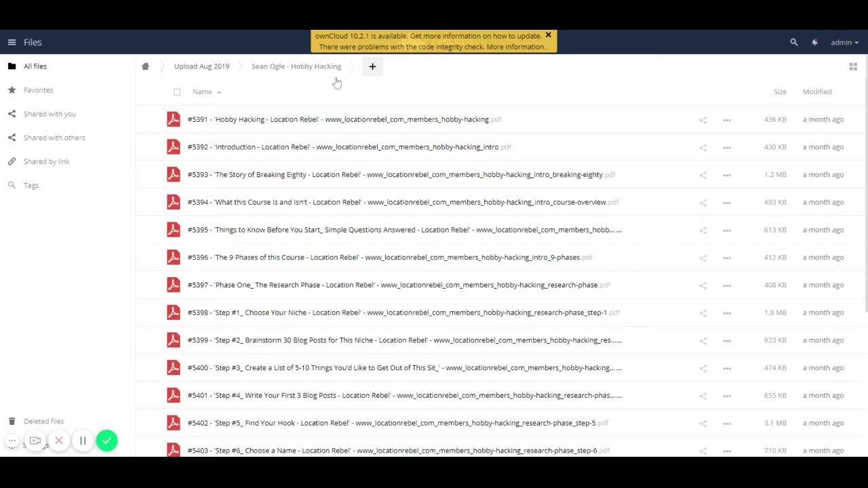Open #5401 Write Your First 3 Blog Posts
The height and width of the screenshot is (488, 868).
click(x=404, y=395)
